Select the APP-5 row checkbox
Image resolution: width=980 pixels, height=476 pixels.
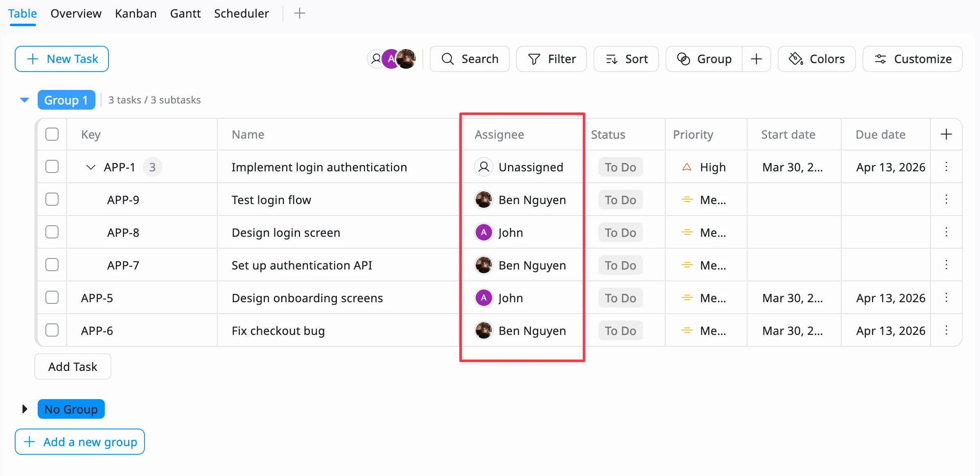[52, 298]
